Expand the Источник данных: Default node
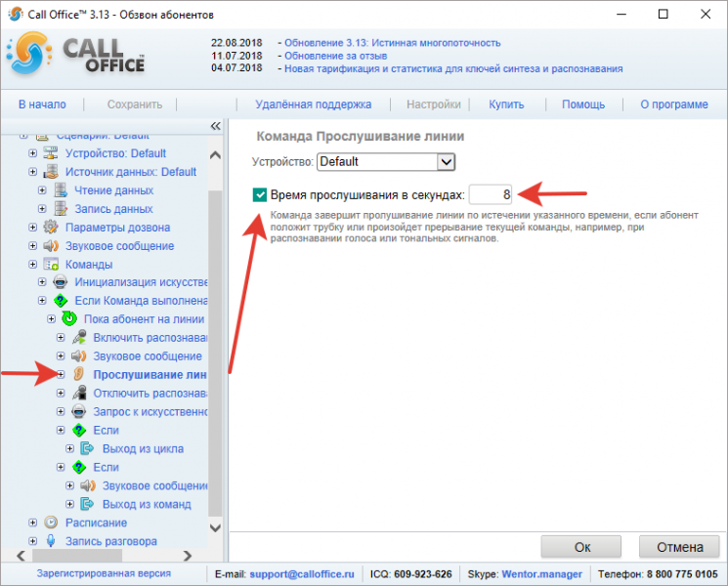The width and height of the screenshot is (728, 586). pos(32,172)
